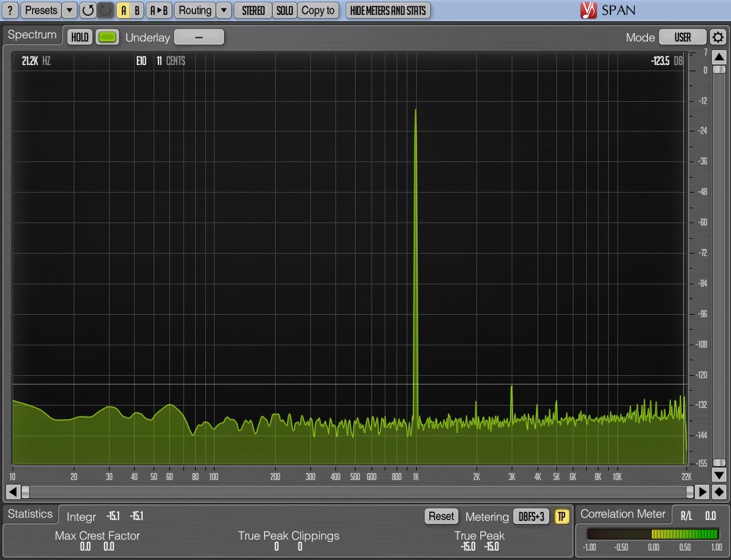Click the horizontal frequency scrollbar track
This screenshot has height=560, width=731.
(x=357, y=492)
